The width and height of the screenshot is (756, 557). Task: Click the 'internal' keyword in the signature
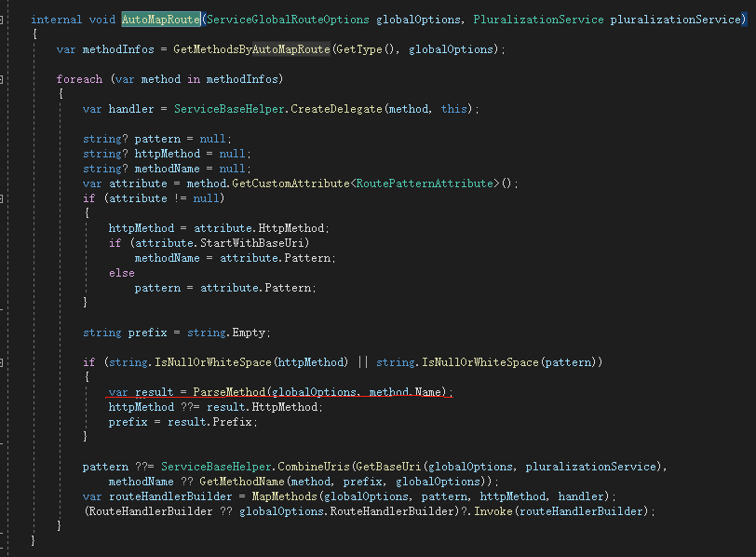coord(57,20)
